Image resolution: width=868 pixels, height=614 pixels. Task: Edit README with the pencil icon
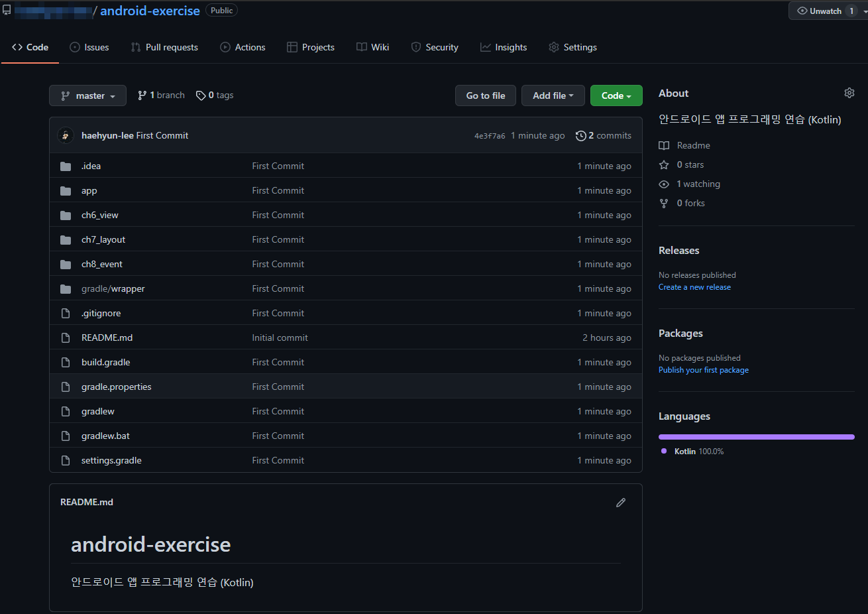[621, 503]
